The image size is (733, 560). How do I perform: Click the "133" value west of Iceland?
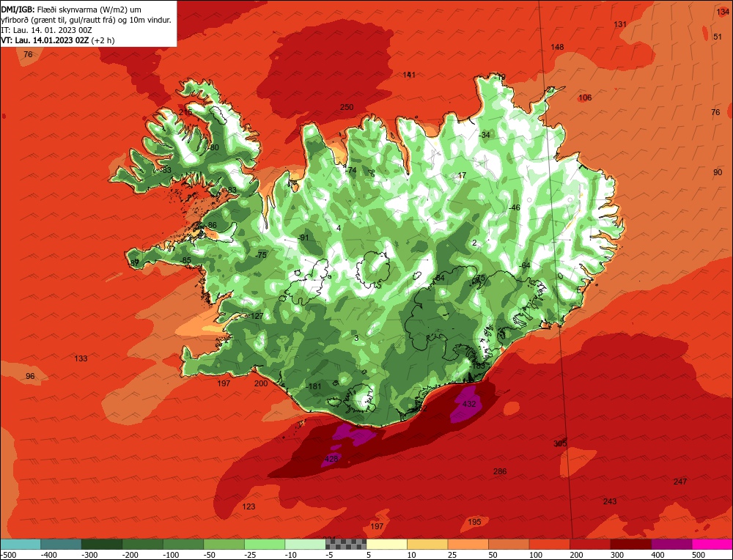(81, 358)
